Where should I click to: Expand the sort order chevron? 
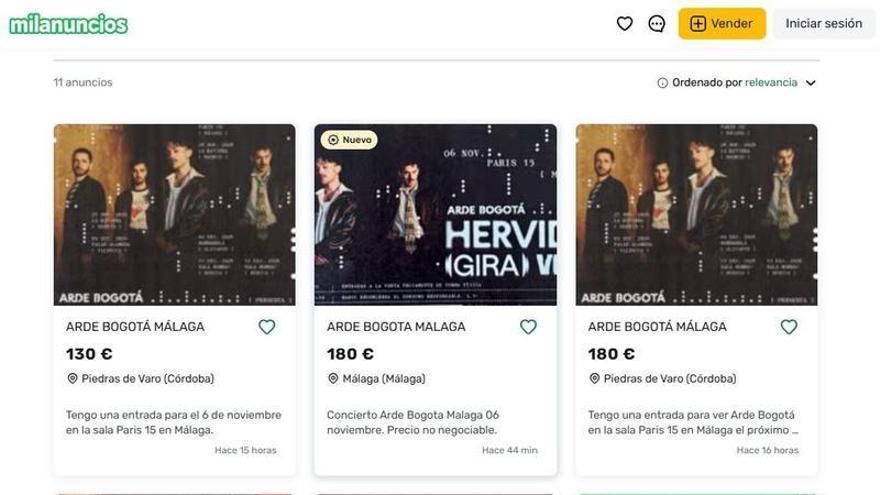(810, 83)
